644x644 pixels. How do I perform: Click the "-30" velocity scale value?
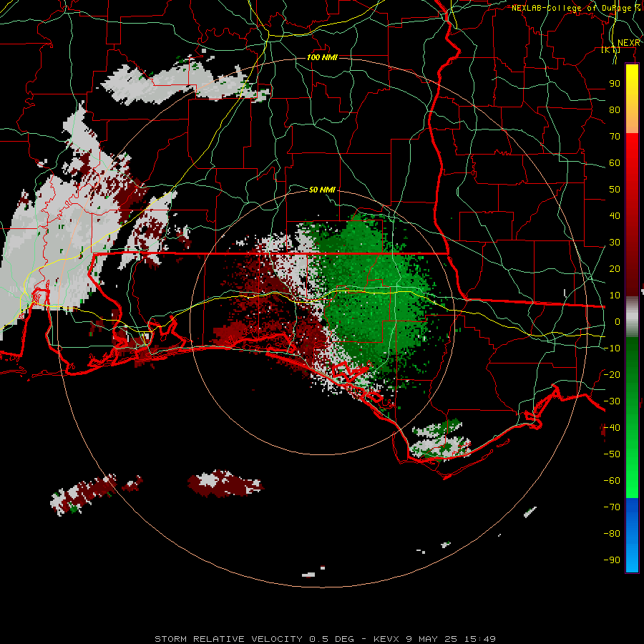point(612,401)
